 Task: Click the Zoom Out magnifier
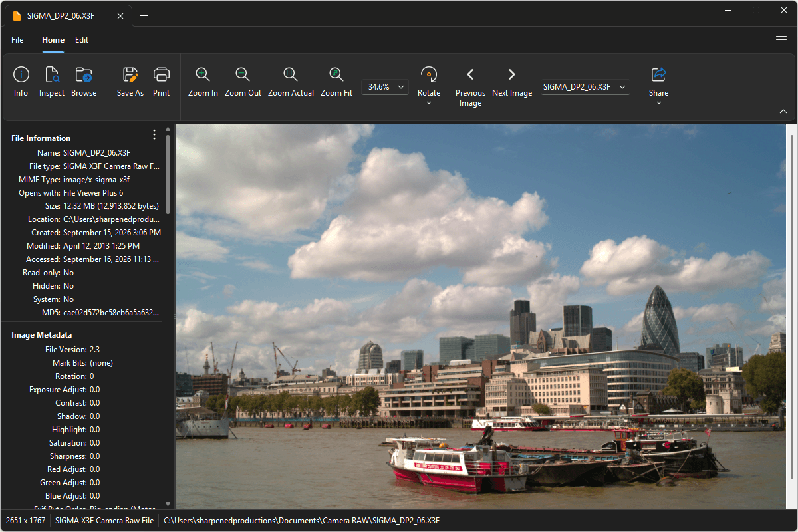243,74
